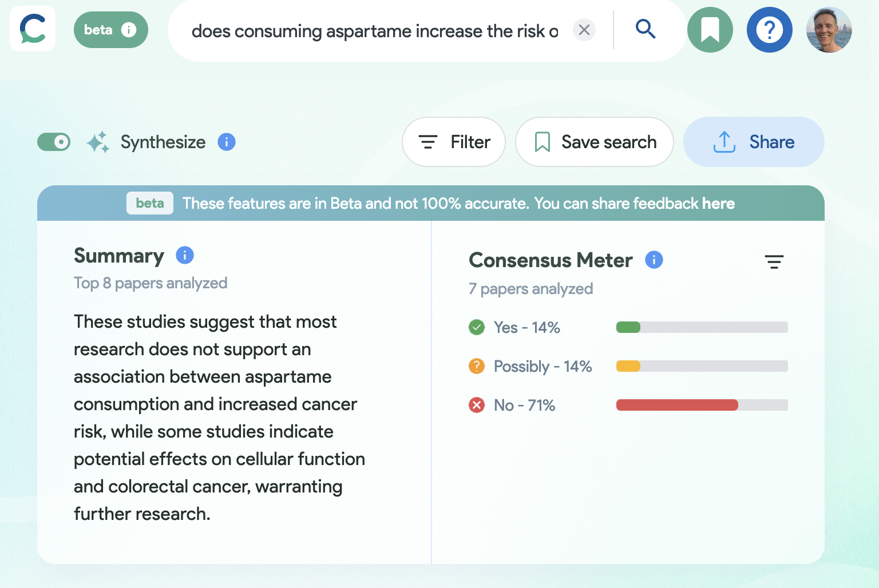Image resolution: width=879 pixels, height=588 pixels.
Task: Select the Possibly - 14% result row
Action: [x=542, y=367]
